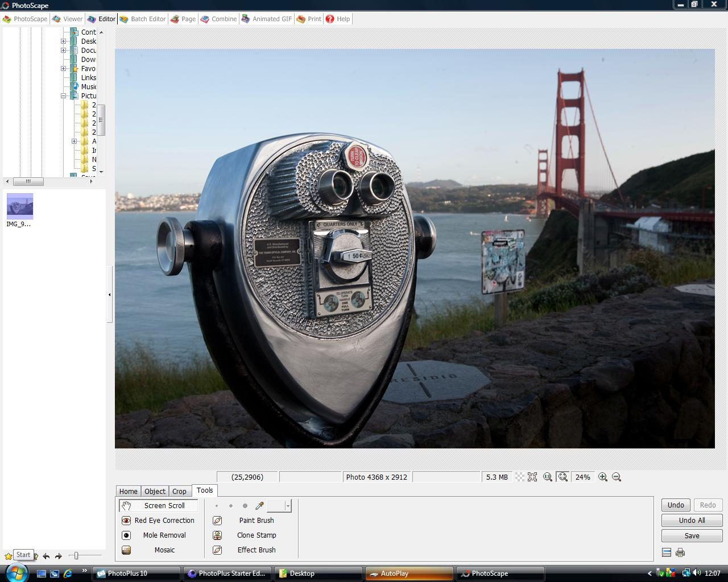Select the Mosaic tool
This screenshot has height=582, width=728.
(x=159, y=550)
